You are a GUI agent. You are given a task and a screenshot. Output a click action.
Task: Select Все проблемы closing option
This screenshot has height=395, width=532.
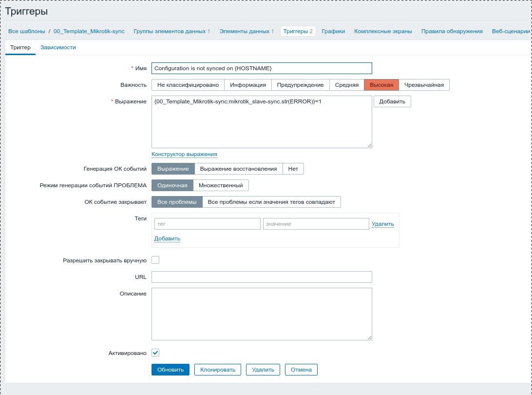pyautogui.click(x=177, y=202)
